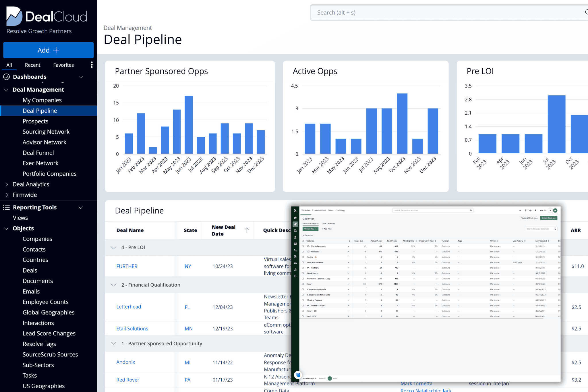Viewport: 588px width, 392px height.
Task: Open the Letterhead deal link
Action: click(129, 307)
